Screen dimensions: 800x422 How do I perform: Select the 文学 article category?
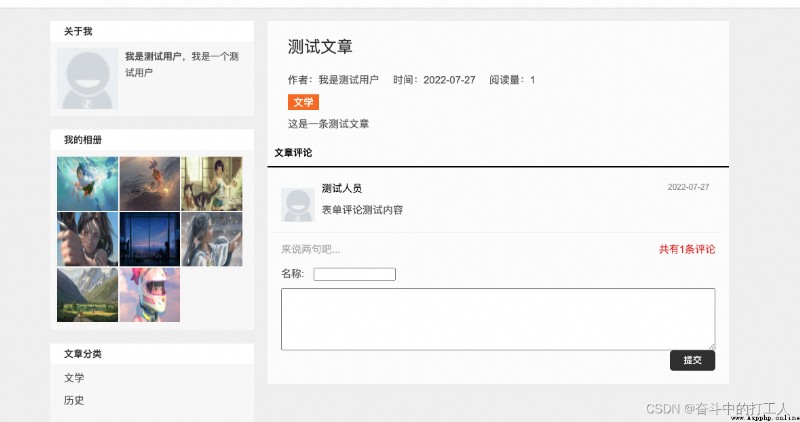coord(74,378)
